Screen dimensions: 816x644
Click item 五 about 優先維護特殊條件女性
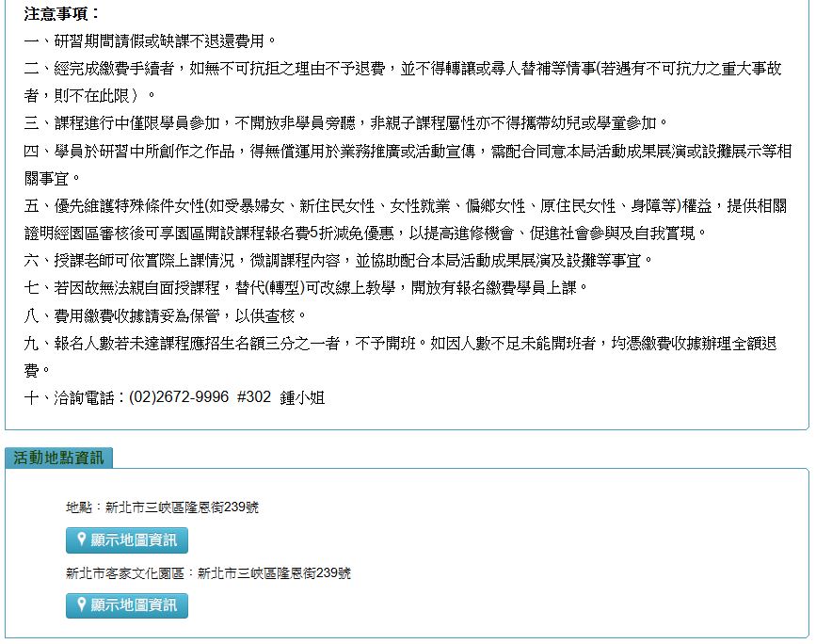tap(406, 219)
